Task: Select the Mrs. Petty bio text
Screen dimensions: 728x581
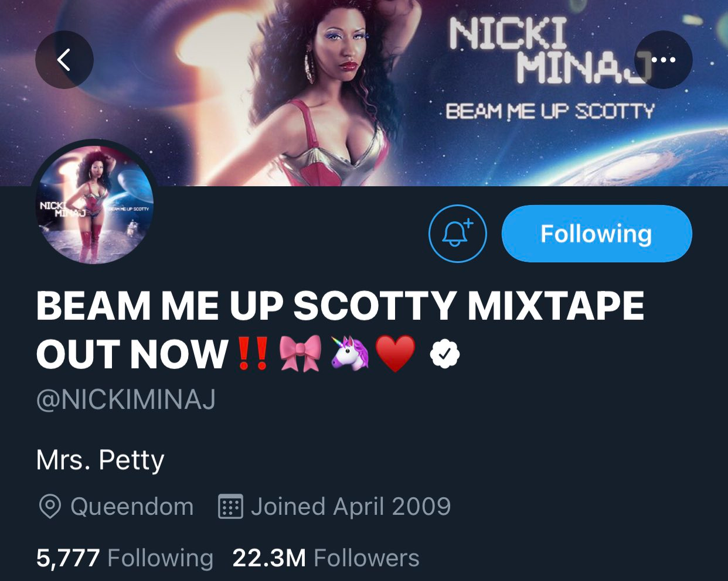Action: [100, 460]
